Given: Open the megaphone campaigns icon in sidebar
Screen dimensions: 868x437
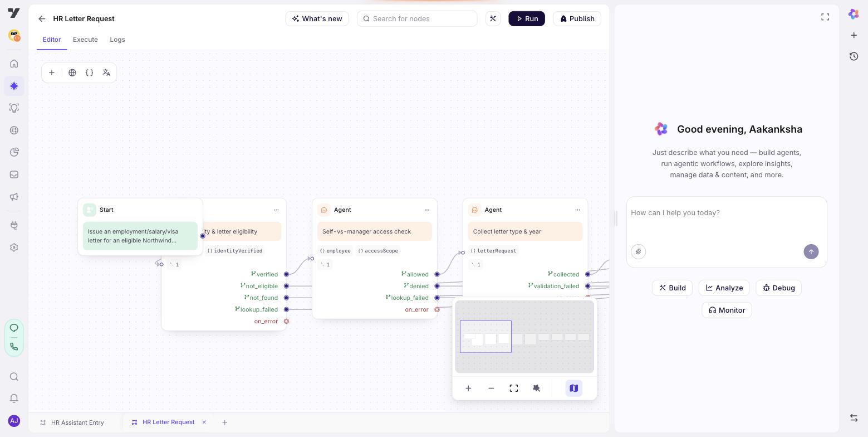Looking at the screenshot, I should pos(14,197).
